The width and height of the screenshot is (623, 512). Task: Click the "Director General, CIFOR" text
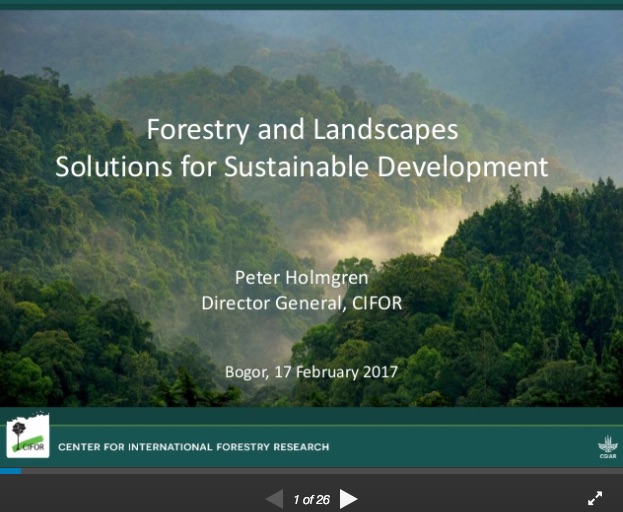point(302,302)
